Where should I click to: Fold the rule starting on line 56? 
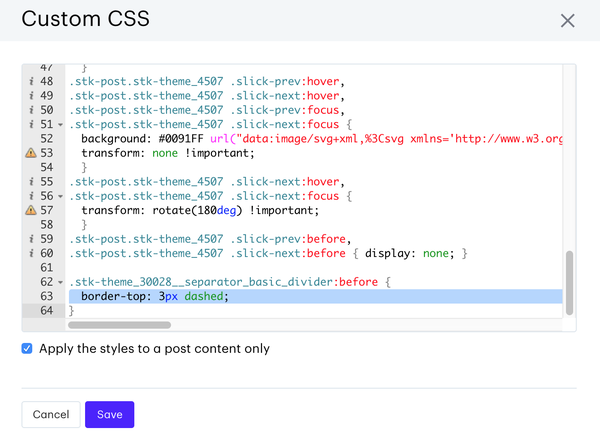61,197
